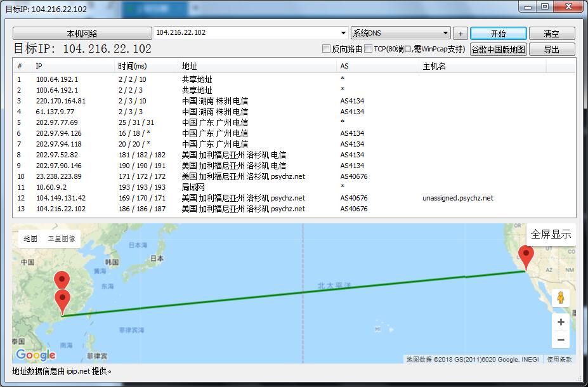The width and height of the screenshot is (588, 387).
Task: Show the map fullscreen with 全屏显示
Action: (x=551, y=234)
